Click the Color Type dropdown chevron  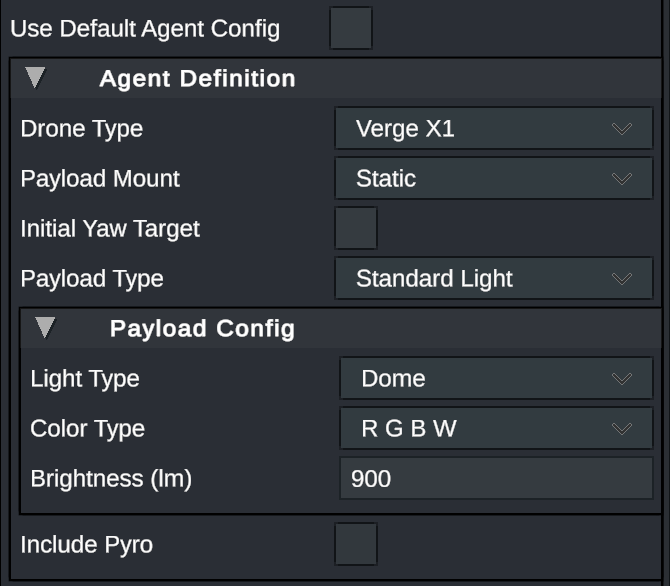click(x=622, y=429)
